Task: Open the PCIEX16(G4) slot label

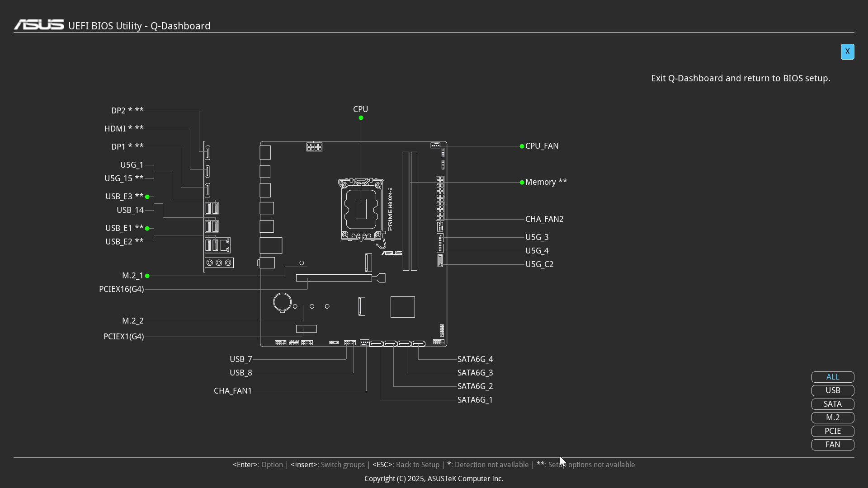Action: tap(121, 289)
